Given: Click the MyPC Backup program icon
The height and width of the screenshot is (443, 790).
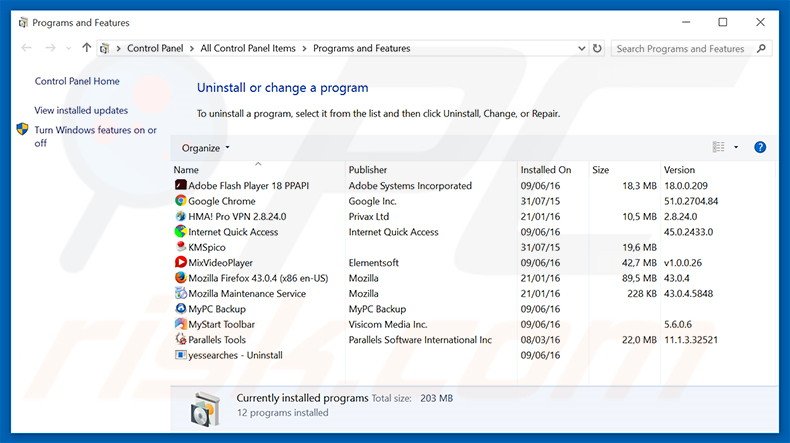Looking at the screenshot, I should 180,308.
